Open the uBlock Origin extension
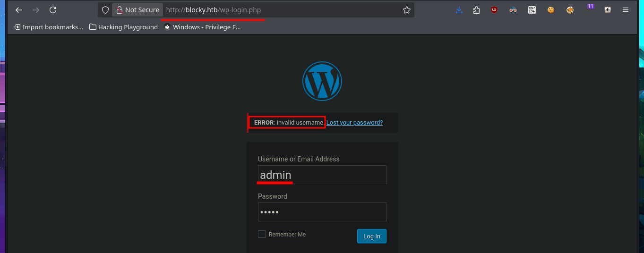Image resolution: width=644 pixels, height=253 pixels. click(494, 10)
